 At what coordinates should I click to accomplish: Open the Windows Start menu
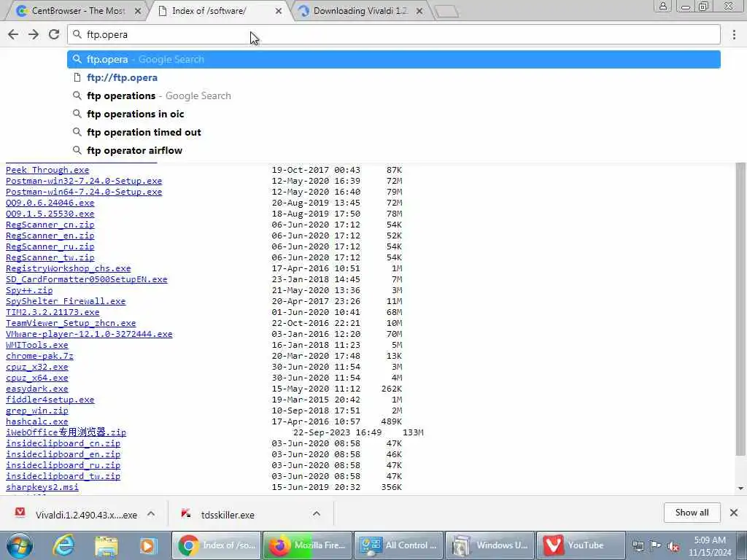19,545
